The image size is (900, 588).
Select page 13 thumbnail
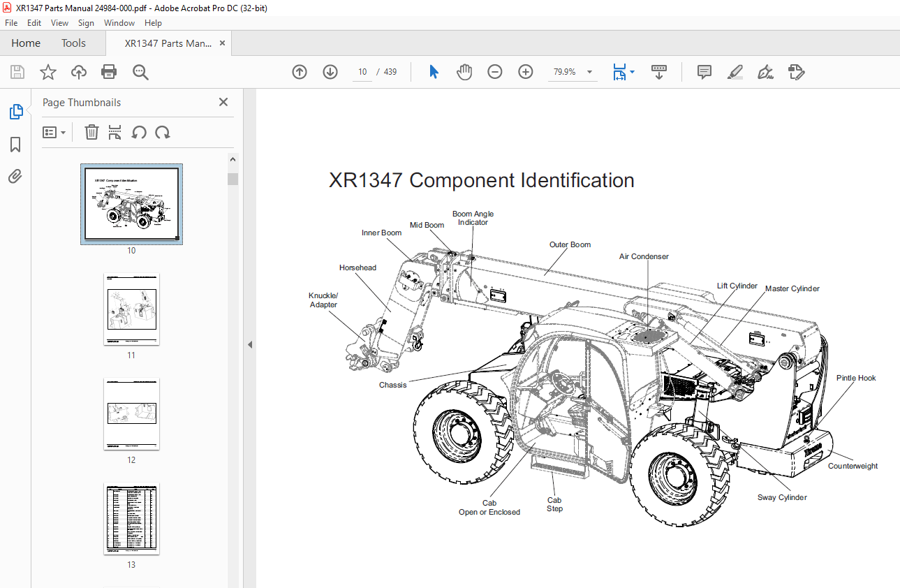[x=131, y=518]
